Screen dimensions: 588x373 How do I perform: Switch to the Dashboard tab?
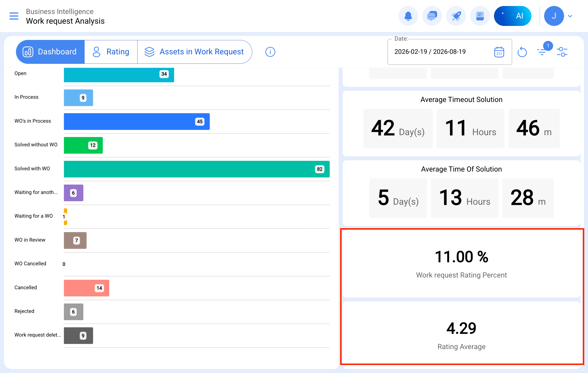pyautogui.click(x=50, y=52)
